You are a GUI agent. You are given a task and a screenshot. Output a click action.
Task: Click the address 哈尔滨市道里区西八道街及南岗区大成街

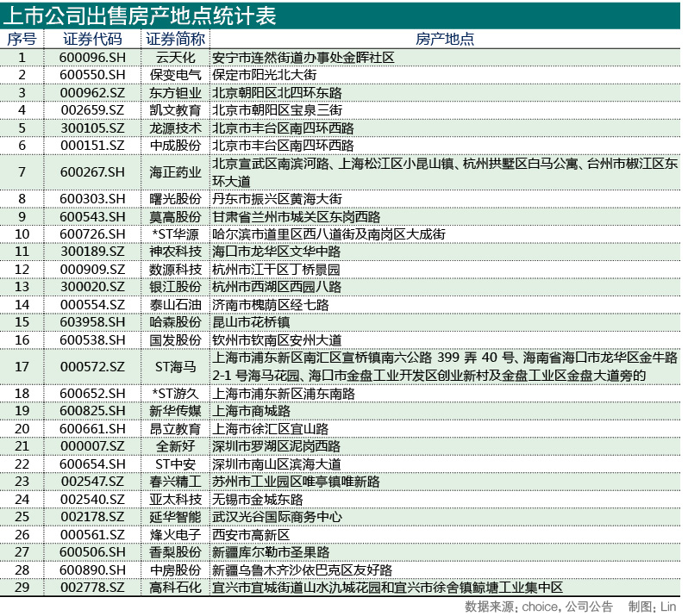(x=329, y=234)
